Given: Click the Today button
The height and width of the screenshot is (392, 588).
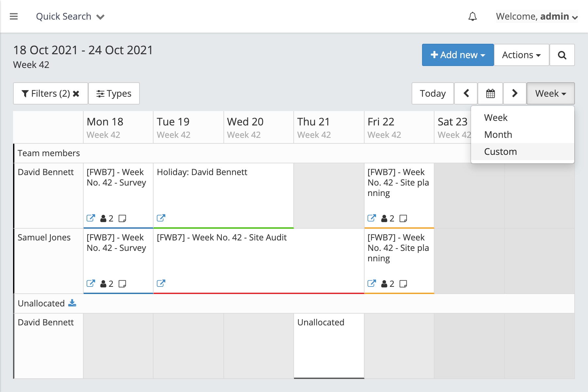Looking at the screenshot, I should (x=433, y=93).
